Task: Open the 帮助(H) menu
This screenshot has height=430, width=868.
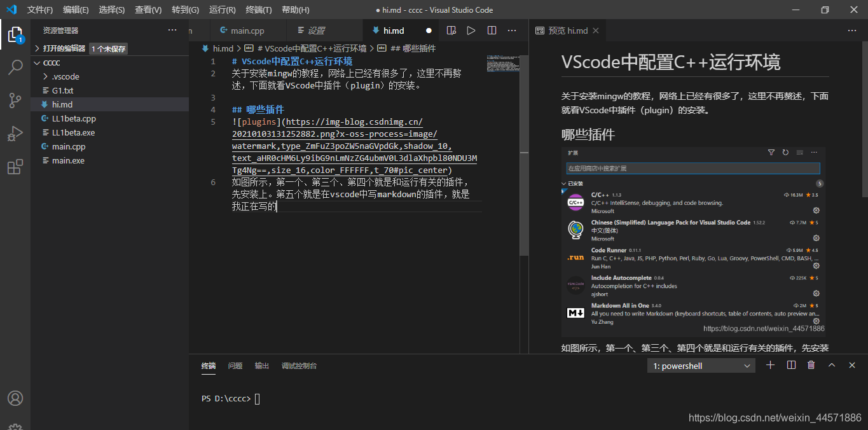Action: [x=295, y=10]
